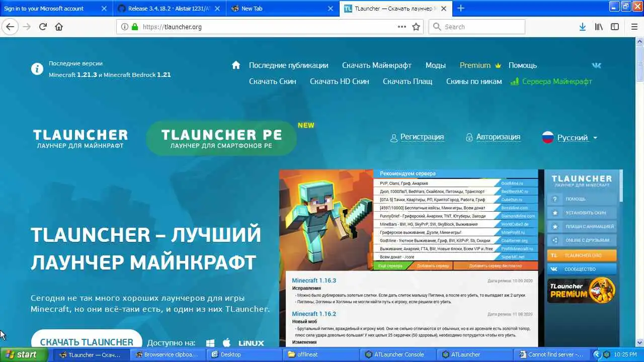This screenshot has height=362, width=644.
Task: Bookmark this page with the star icon
Action: (x=416, y=27)
